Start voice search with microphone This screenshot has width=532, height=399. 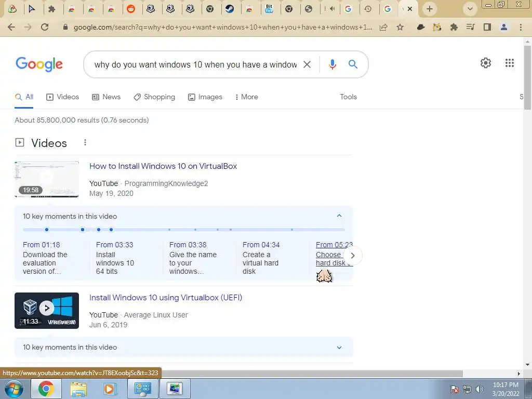click(332, 64)
